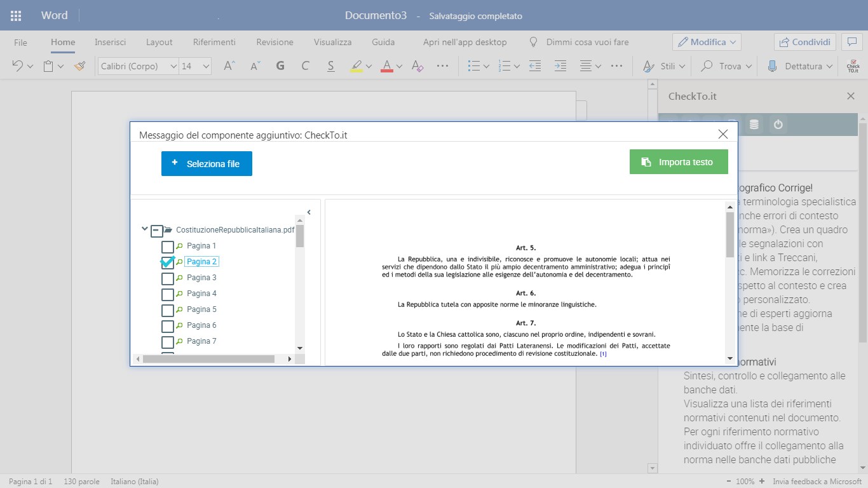Click Apri nell'app desktop
Screen dimensions: 868x488
465,42
